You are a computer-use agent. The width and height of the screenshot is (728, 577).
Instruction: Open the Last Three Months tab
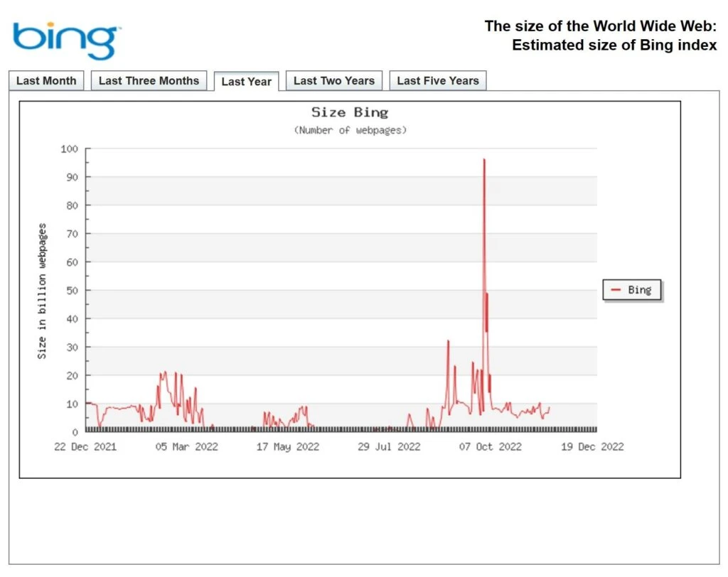pyautogui.click(x=149, y=81)
